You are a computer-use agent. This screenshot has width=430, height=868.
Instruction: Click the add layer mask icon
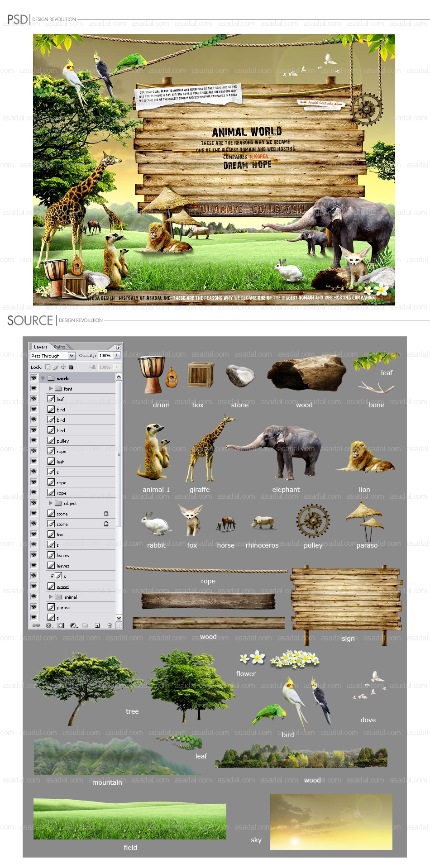[61, 625]
